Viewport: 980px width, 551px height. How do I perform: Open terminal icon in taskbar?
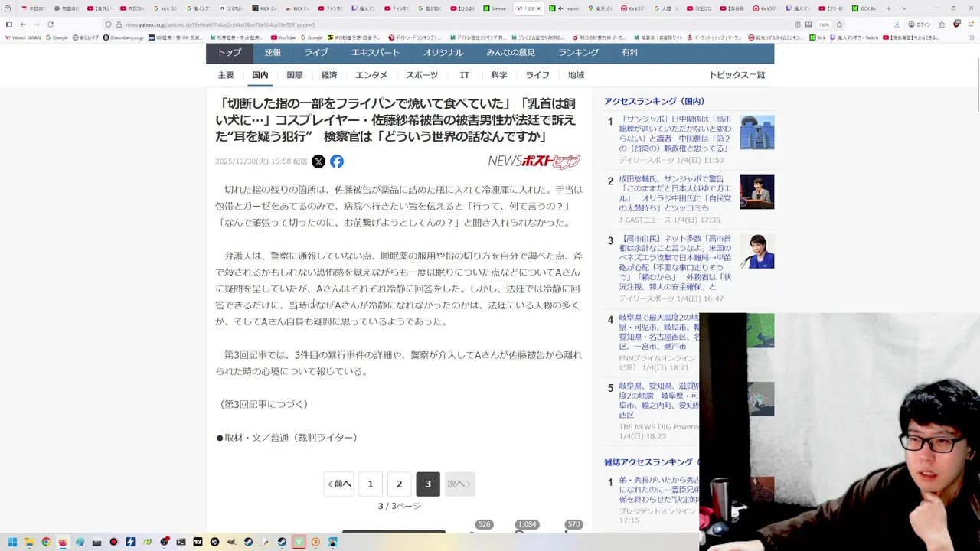pyautogui.click(x=181, y=542)
